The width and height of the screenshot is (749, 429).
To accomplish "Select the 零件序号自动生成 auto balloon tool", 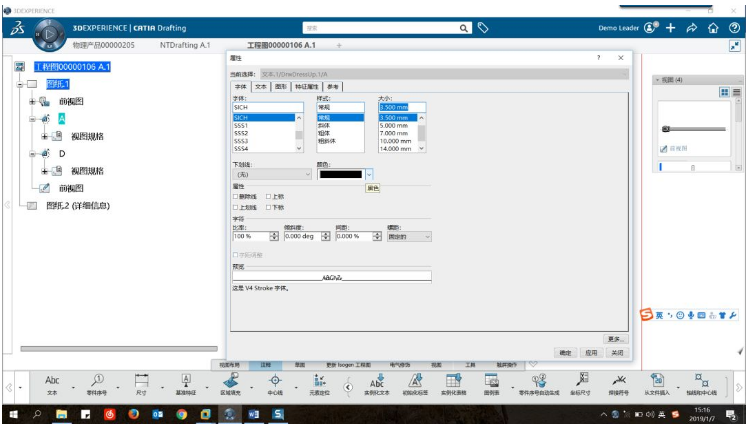I will pos(539,385).
